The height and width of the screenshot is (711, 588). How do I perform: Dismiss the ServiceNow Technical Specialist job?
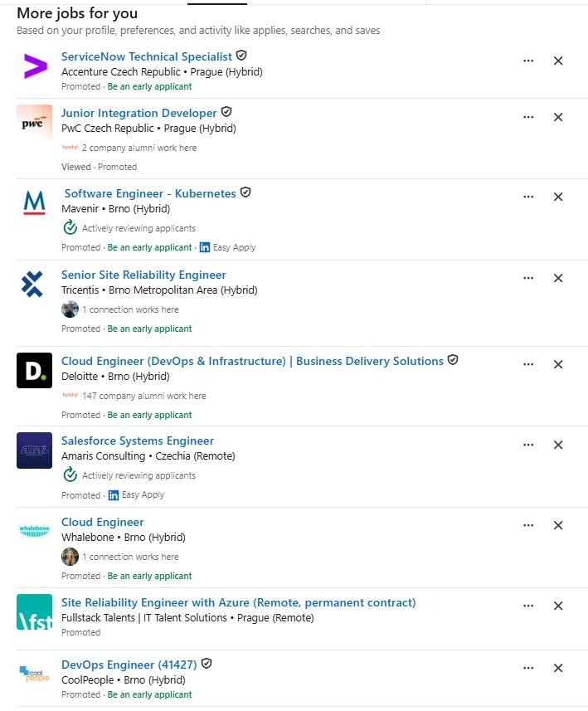[558, 61]
